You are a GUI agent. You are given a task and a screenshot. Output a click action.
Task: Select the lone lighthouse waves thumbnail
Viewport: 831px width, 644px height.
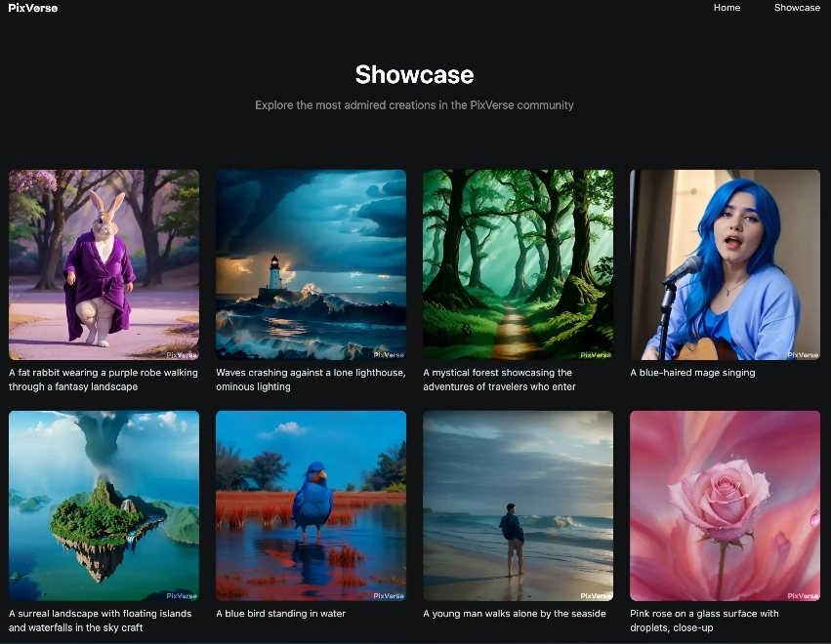(311, 264)
